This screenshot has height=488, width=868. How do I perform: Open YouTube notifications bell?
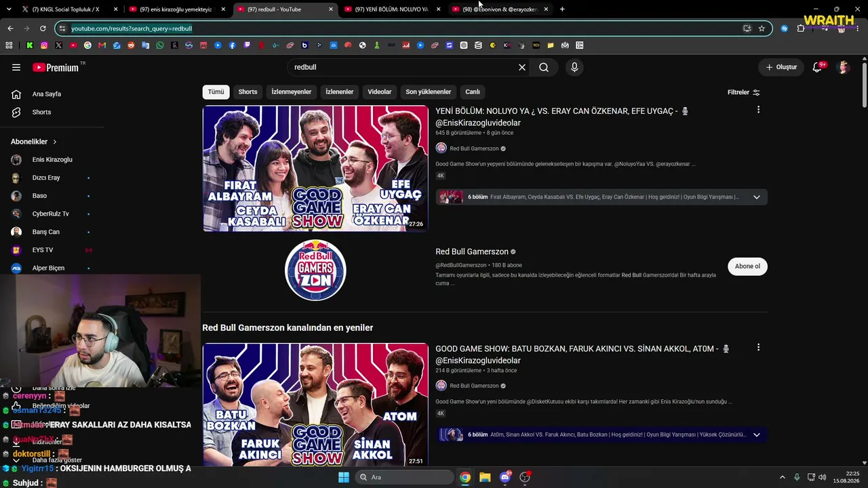817,67
